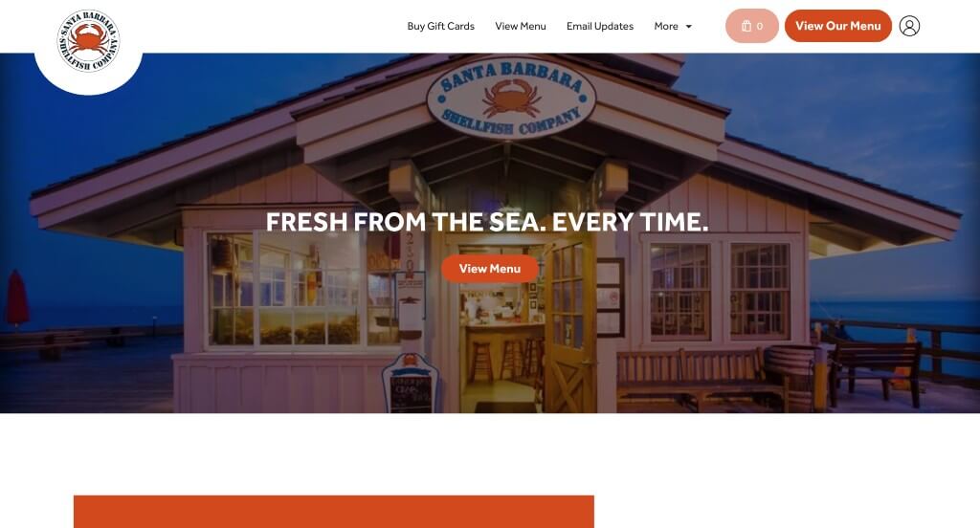Expand the More dropdown caret arrow
The width and height of the screenshot is (980, 528).
689,27
